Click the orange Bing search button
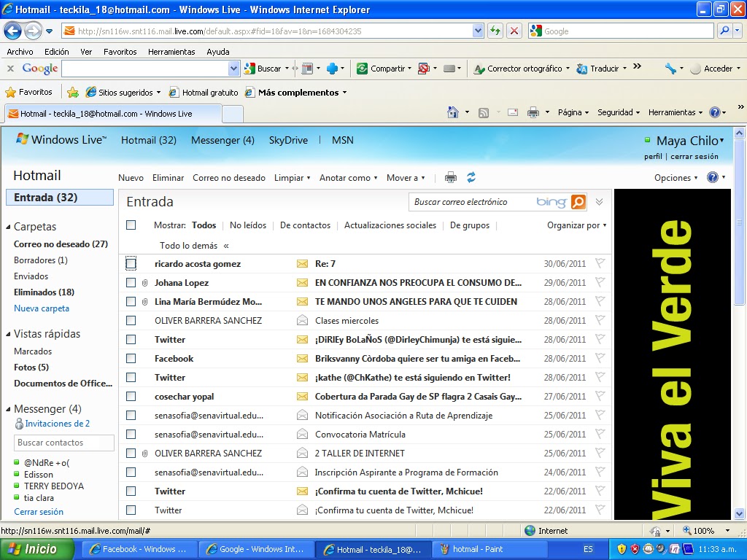The image size is (747, 560). click(578, 202)
